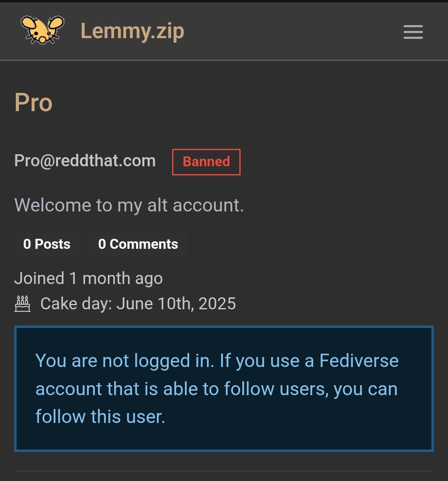Viewport: 448px width, 481px height.
Task: Click the word 'Fediverse' in the notice
Action: [359, 360]
